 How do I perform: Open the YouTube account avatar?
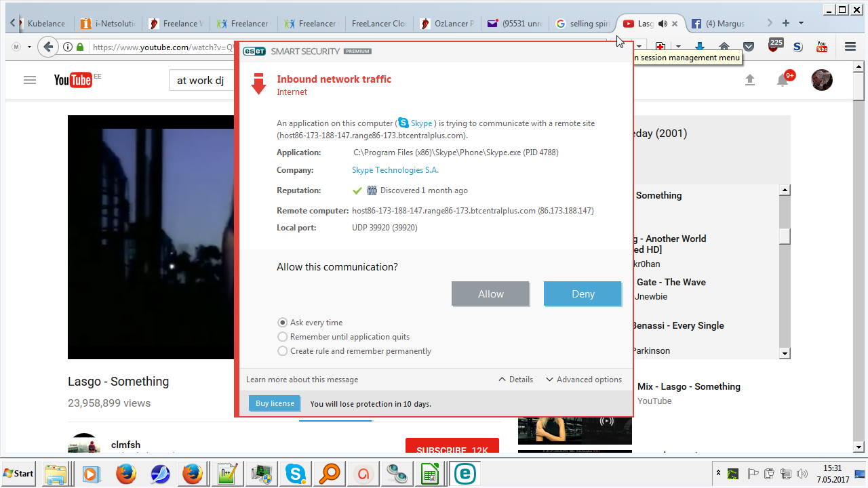pos(822,80)
